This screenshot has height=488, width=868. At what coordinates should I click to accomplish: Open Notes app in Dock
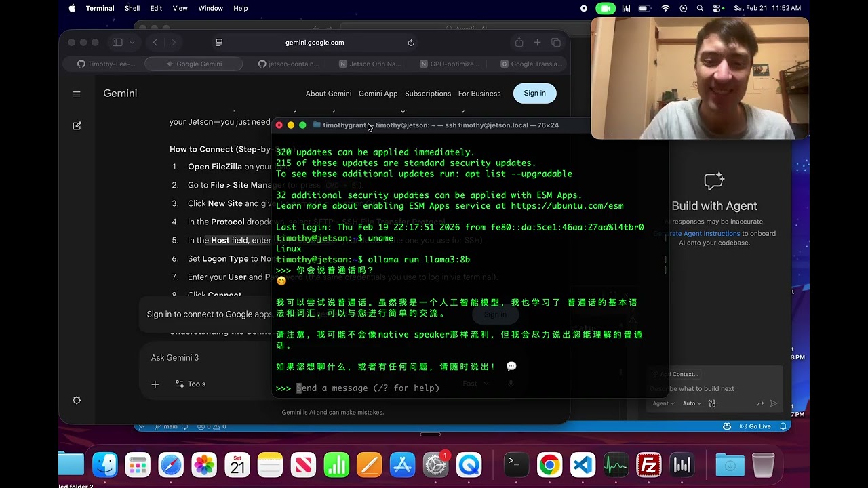270,465
